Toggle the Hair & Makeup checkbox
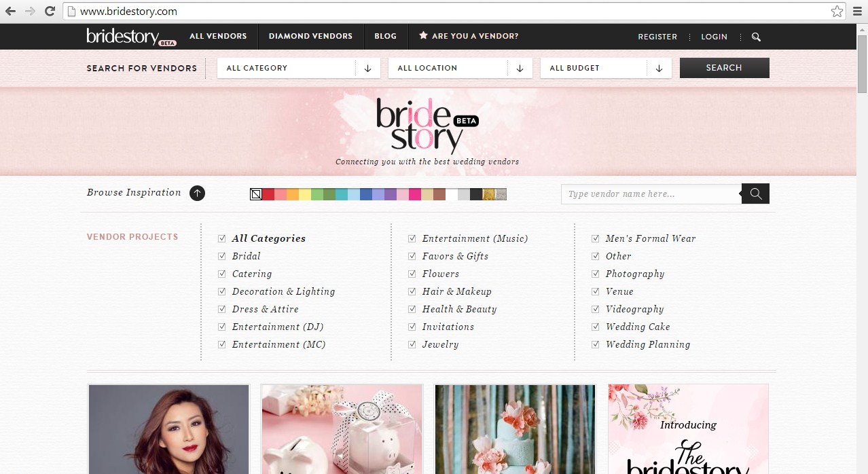Image resolution: width=868 pixels, height=474 pixels. click(412, 291)
